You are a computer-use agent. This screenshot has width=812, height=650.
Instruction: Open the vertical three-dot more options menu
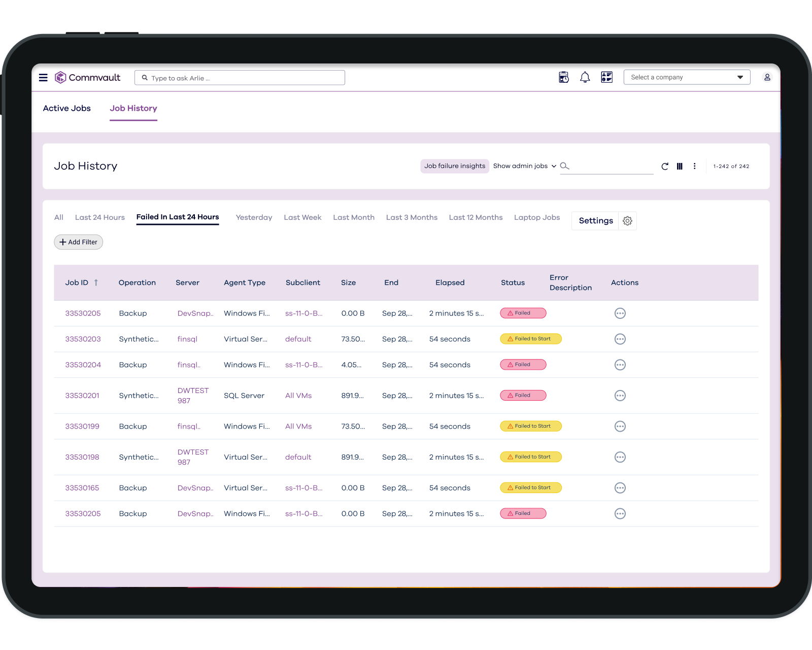[694, 167]
